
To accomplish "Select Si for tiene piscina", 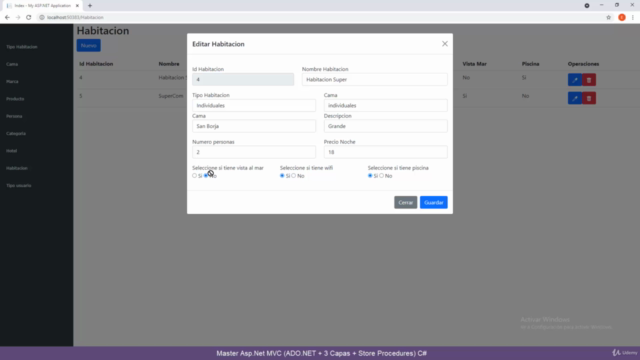I will pyautogui.click(x=370, y=176).
